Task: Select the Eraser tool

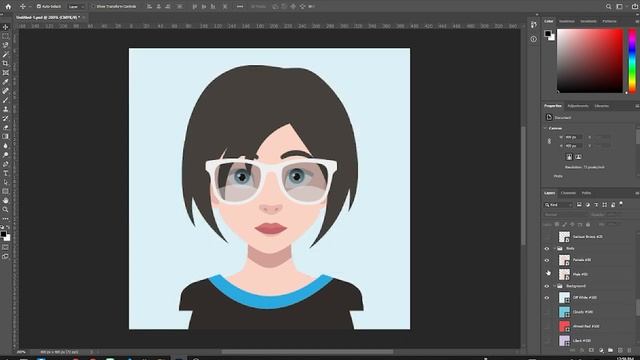Action: tap(5, 128)
